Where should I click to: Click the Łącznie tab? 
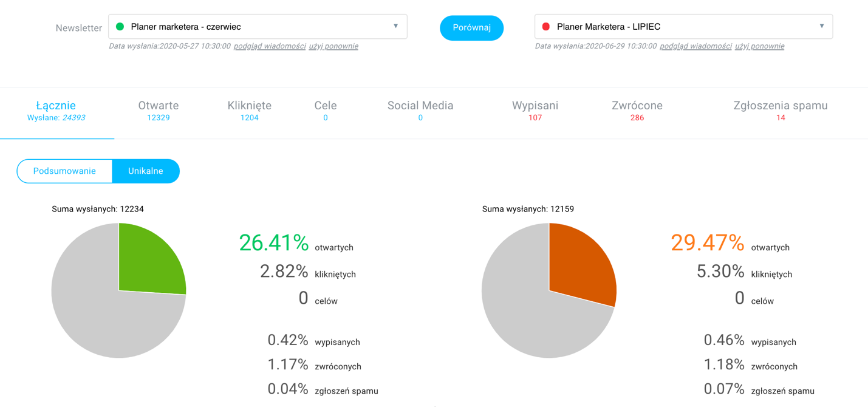[x=56, y=111]
